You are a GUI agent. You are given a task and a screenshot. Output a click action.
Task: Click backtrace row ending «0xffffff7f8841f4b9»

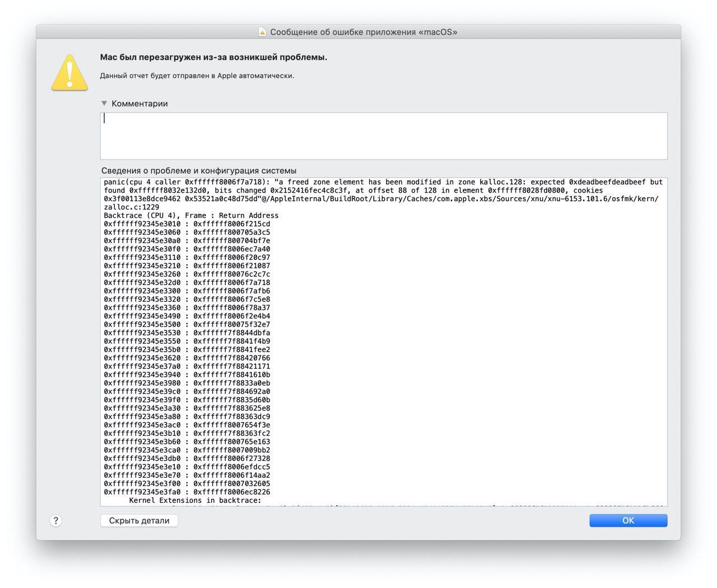pyautogui.click(x=187, y=342)
